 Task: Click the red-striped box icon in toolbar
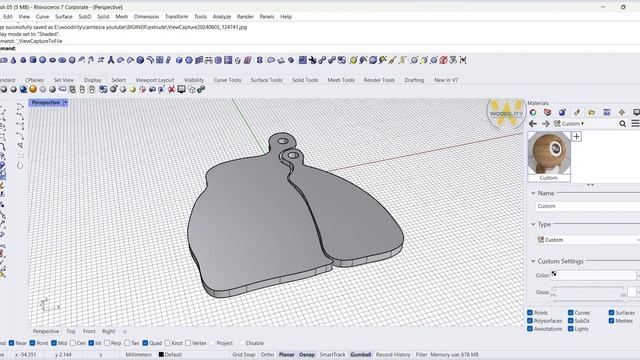pos(248,60)
